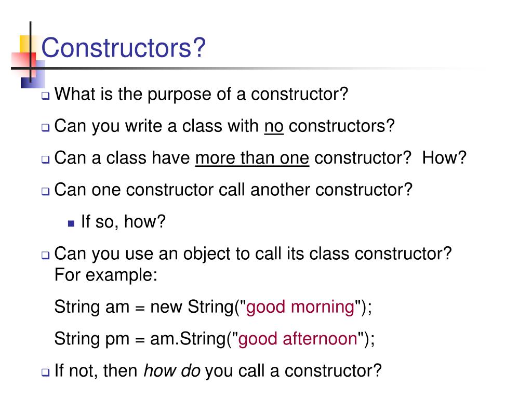Image resolution: width=532 pixels, height=399 pixels.
Task: Click the bullet before 'If not, then how do'
Action: pyautogui.click(x=46, y=372)
